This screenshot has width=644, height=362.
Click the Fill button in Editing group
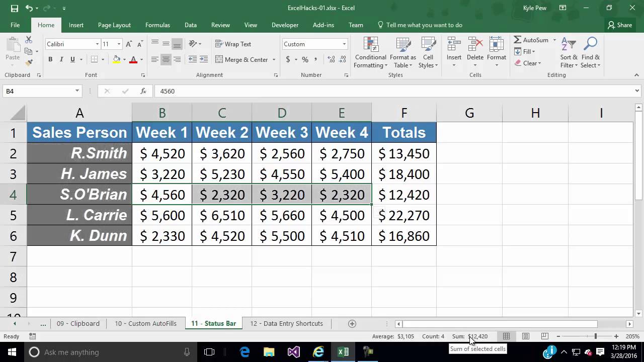(524, 51)
